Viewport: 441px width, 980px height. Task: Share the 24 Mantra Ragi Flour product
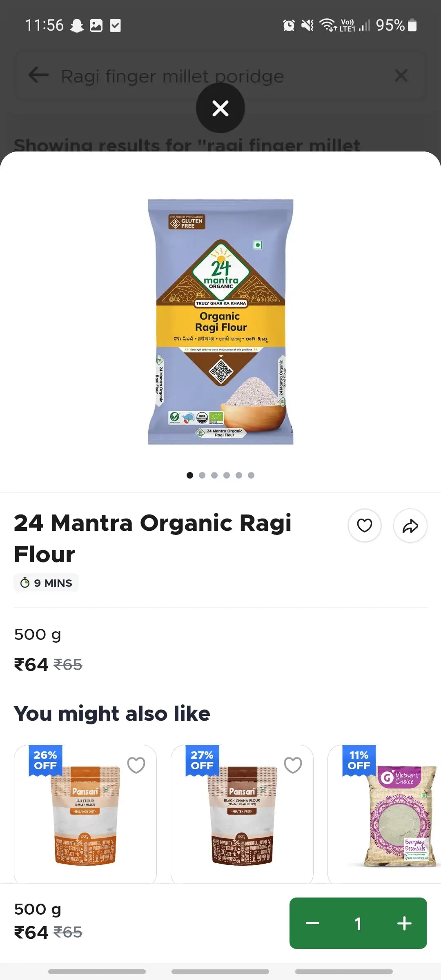[410, 526]
